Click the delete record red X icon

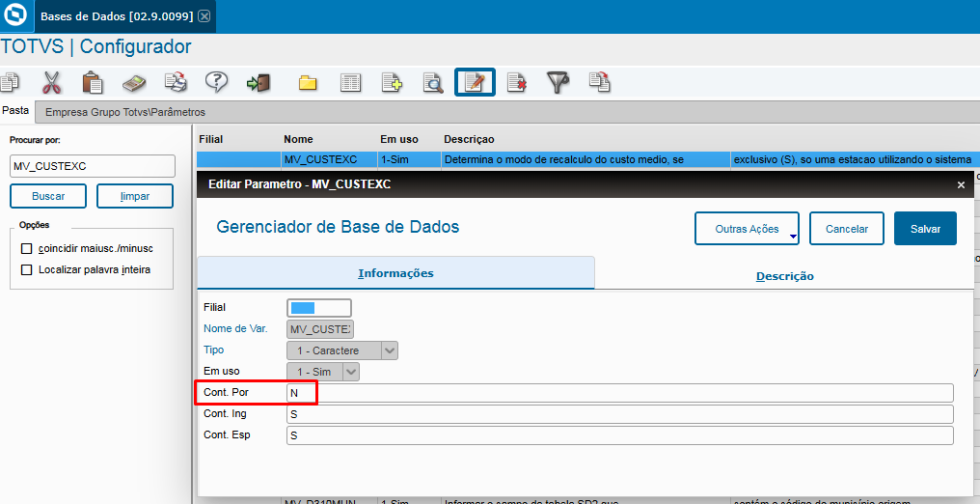click(516, 82)
